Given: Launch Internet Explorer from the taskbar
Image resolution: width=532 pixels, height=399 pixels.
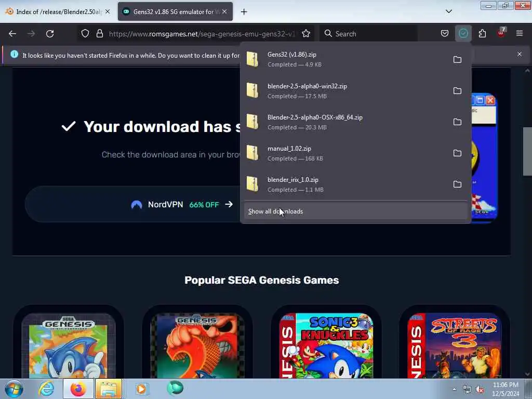Looking at the screenshot, I should click(46, 389).
